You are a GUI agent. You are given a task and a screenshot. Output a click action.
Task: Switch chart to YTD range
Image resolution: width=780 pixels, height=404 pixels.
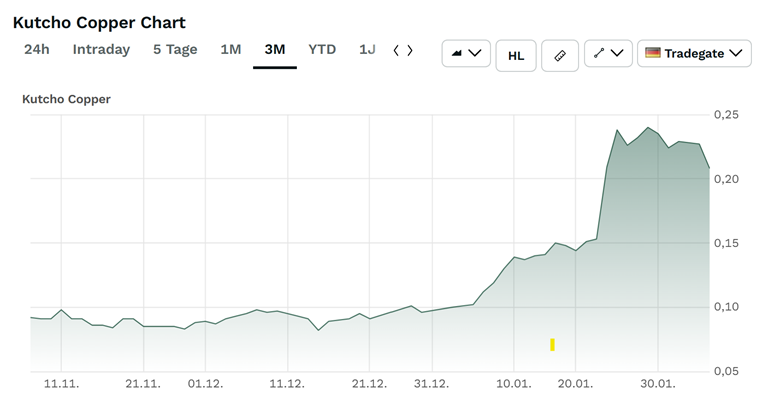(x=322, y=49)
